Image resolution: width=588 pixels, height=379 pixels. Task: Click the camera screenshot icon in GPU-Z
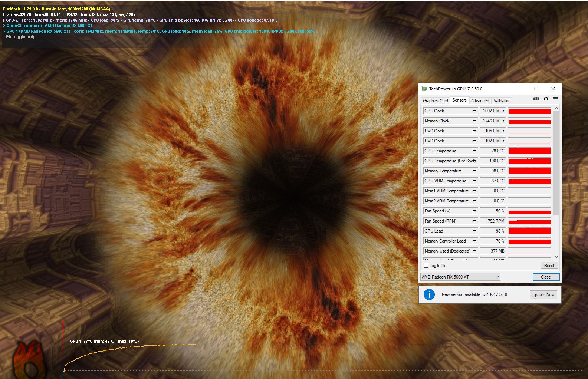[x=536, y=99]
